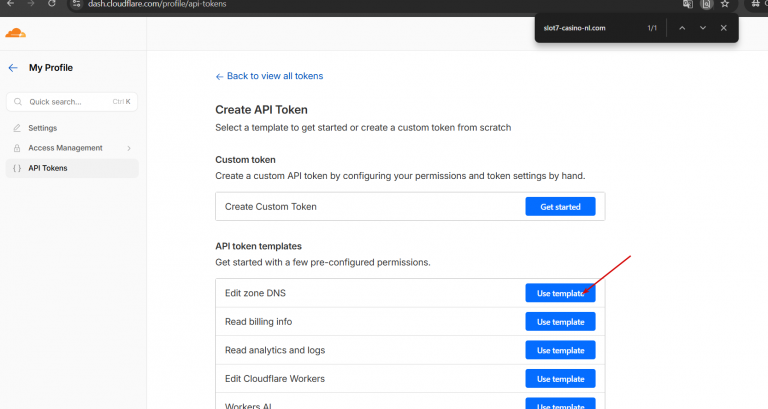Screen dimensions: 768x409
Task: Go forward using browser forward arrow
Action: [x=31, y=4]
